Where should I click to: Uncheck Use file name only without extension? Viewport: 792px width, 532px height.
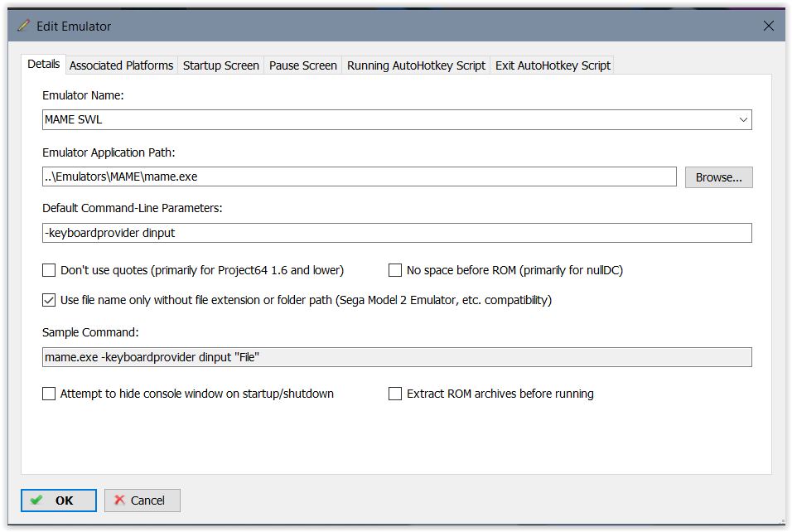pos(49,300)
